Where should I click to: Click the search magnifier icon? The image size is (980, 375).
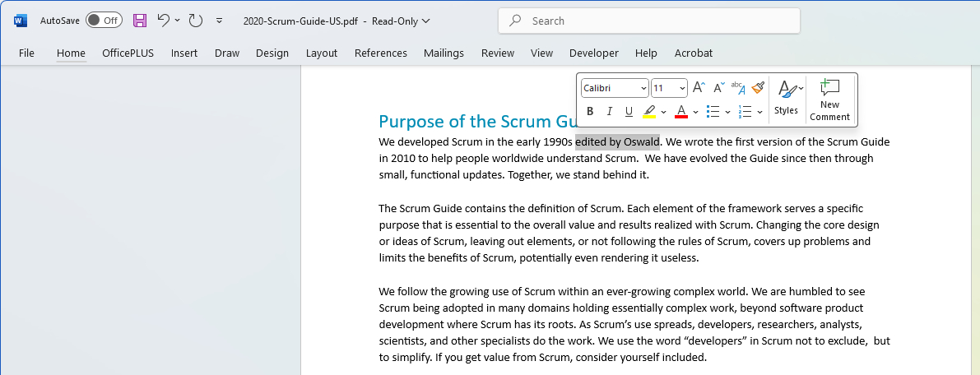[x=515, y=21]
